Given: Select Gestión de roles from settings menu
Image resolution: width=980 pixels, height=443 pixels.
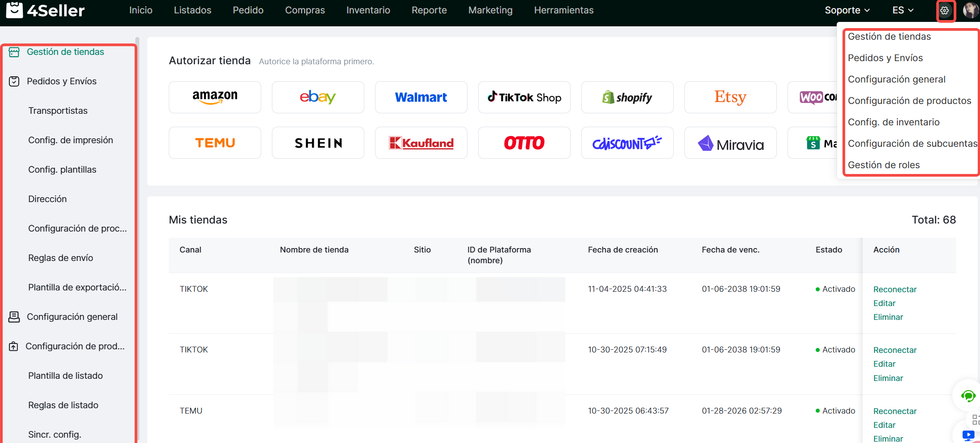Looking at the screenshot, I should [x=884, y=165].
